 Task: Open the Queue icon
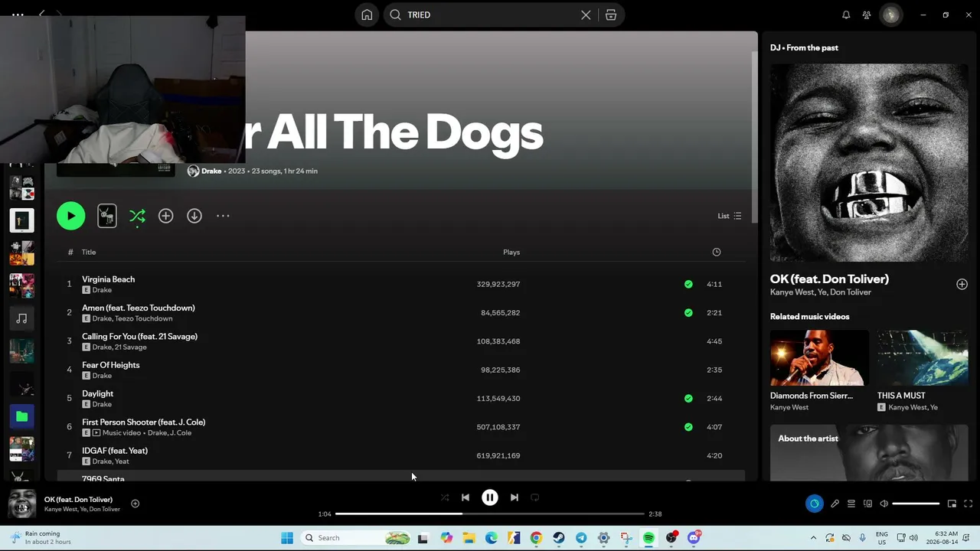(851, 504)
